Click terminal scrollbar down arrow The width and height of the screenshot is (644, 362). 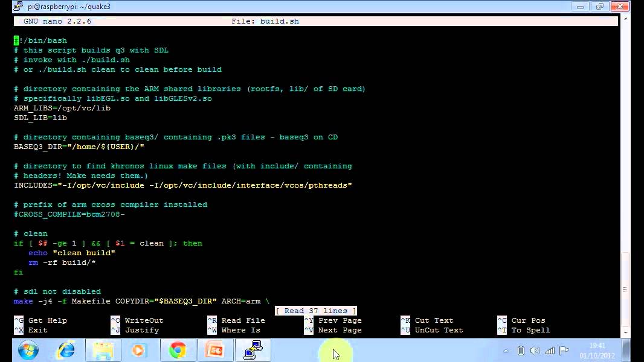[x=625, y=332]
